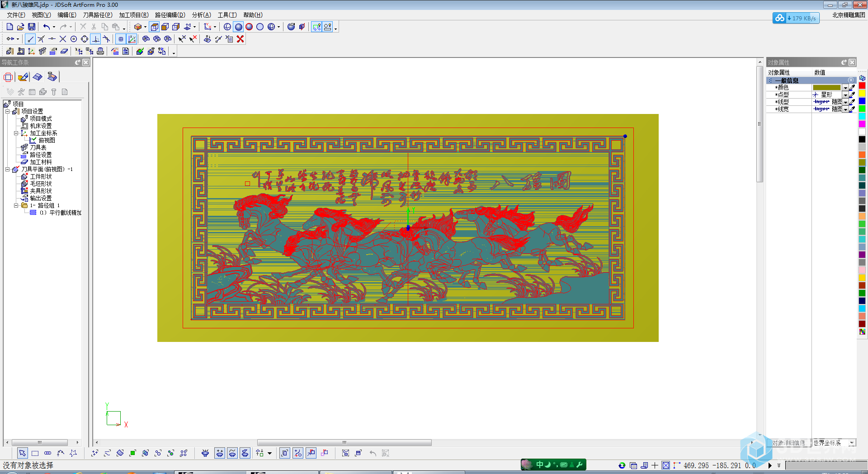Click the crosshair icon in status bar

point(655,465)
